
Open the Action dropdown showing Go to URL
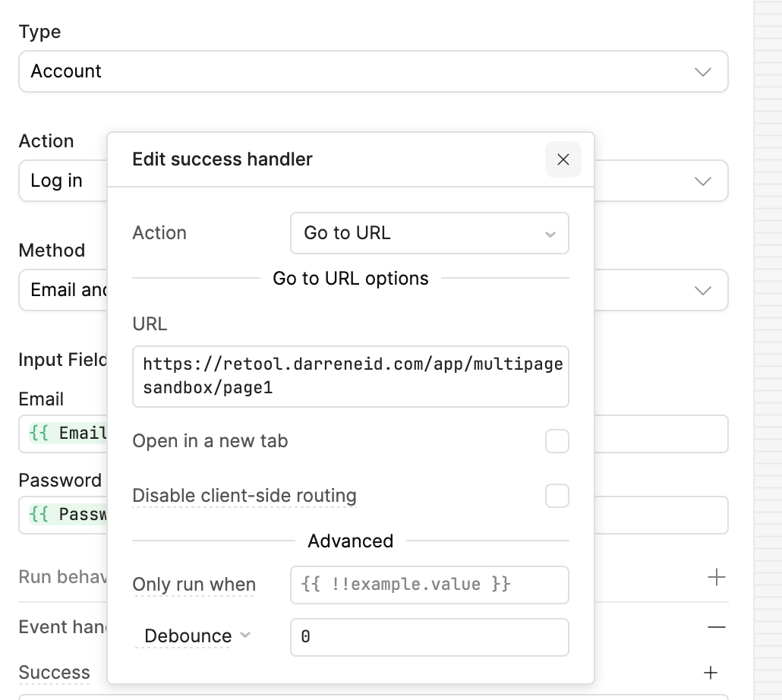(429, 233)
